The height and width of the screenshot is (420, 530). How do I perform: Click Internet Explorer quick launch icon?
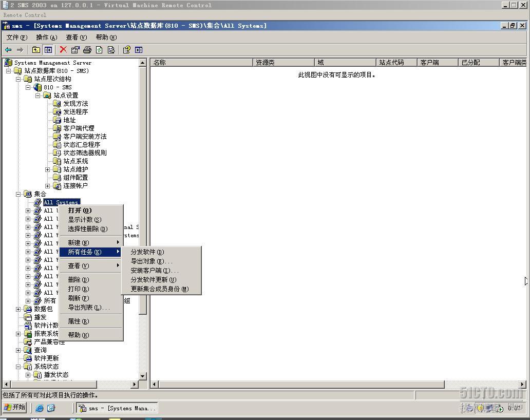coord(40,408)
